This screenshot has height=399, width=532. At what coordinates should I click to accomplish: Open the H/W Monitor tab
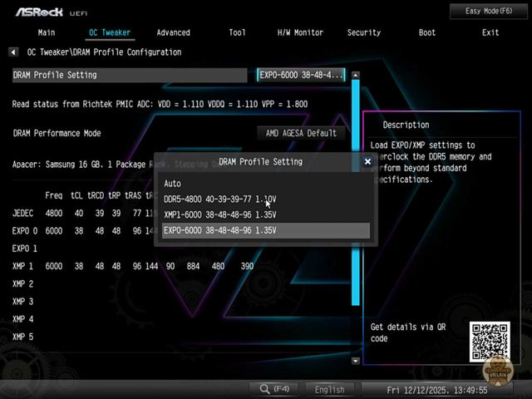[300, 32]
